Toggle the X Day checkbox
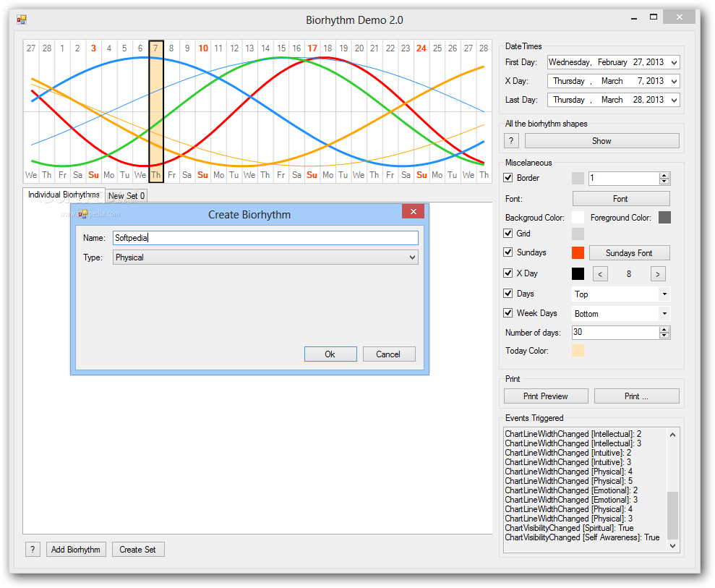This screenshot has height=588, width=715. click(508, 273)
